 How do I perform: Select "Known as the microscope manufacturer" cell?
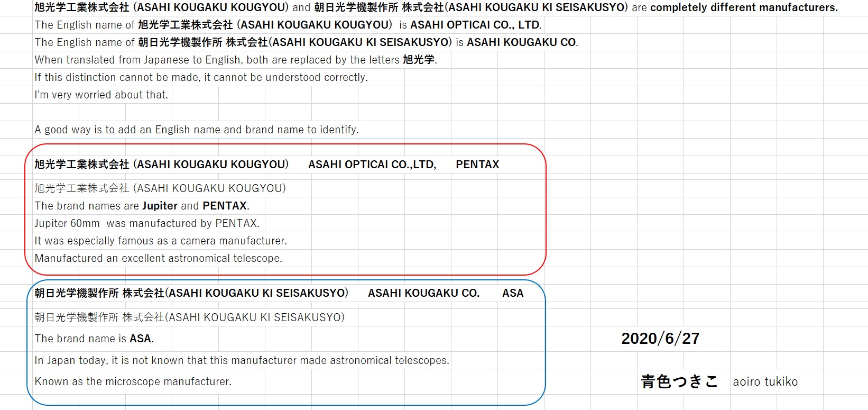pyautogui.click(x=133, y=381)
